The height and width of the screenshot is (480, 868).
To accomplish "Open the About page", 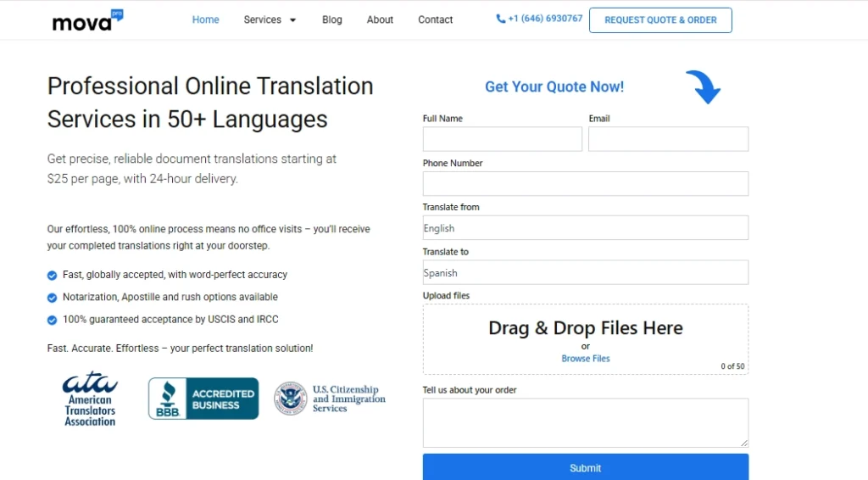I will (x=380, y=20).
